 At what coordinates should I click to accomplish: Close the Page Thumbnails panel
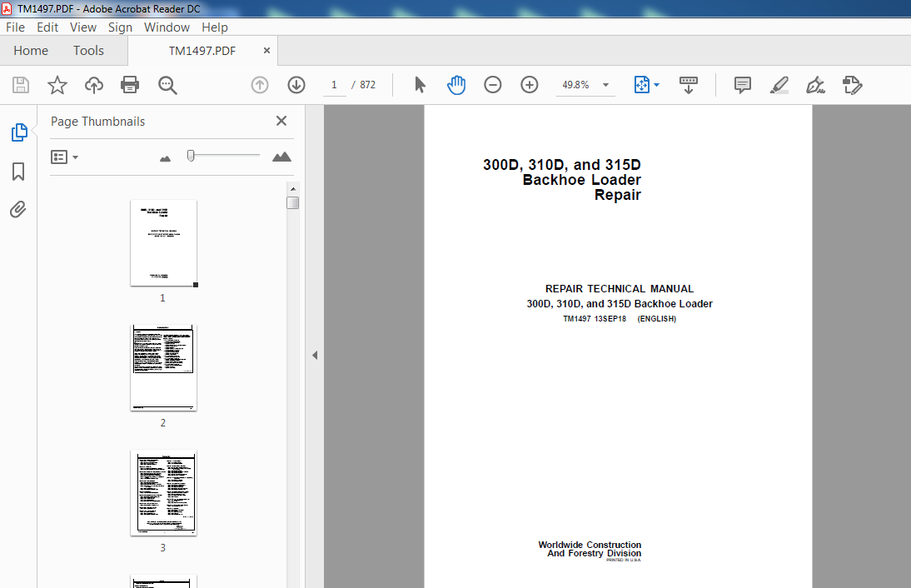point(281,121)
